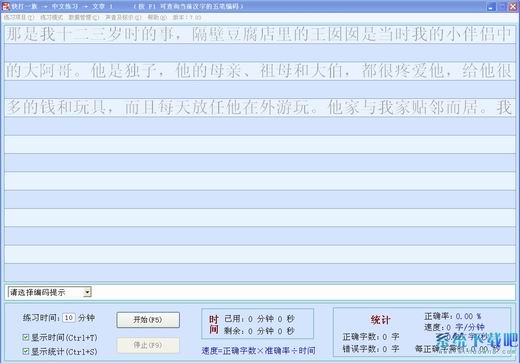Start practice with 开始(F5) button
The image size is (520, 363).
point(148,320)
